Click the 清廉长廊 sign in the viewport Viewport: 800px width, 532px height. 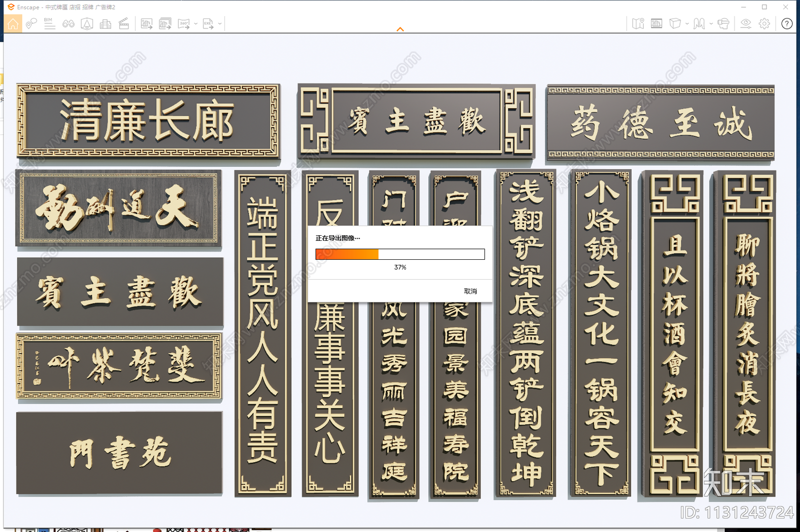(148, 121)
